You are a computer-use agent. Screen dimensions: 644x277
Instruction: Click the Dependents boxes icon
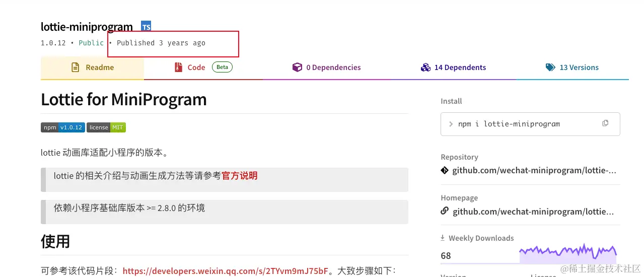click(425, 67)
